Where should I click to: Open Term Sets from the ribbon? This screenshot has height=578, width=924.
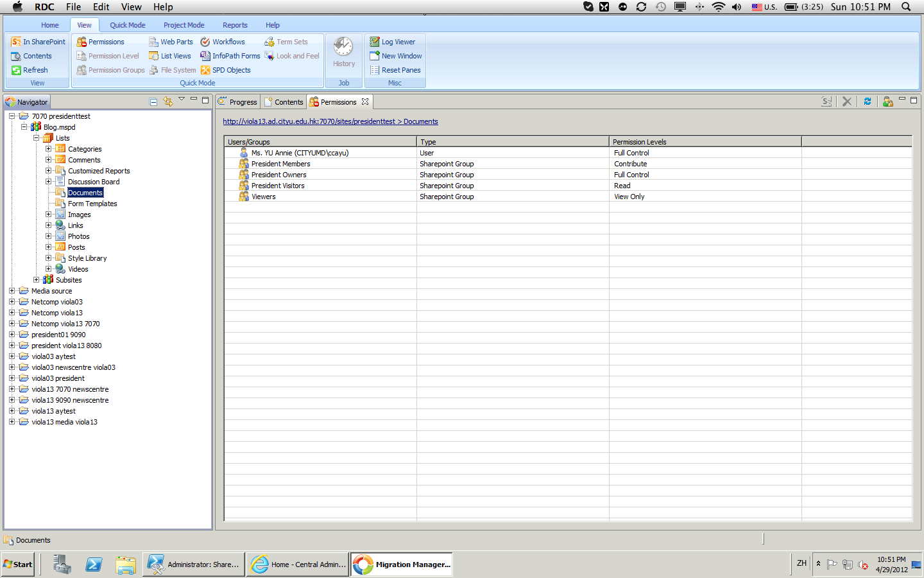286,42
